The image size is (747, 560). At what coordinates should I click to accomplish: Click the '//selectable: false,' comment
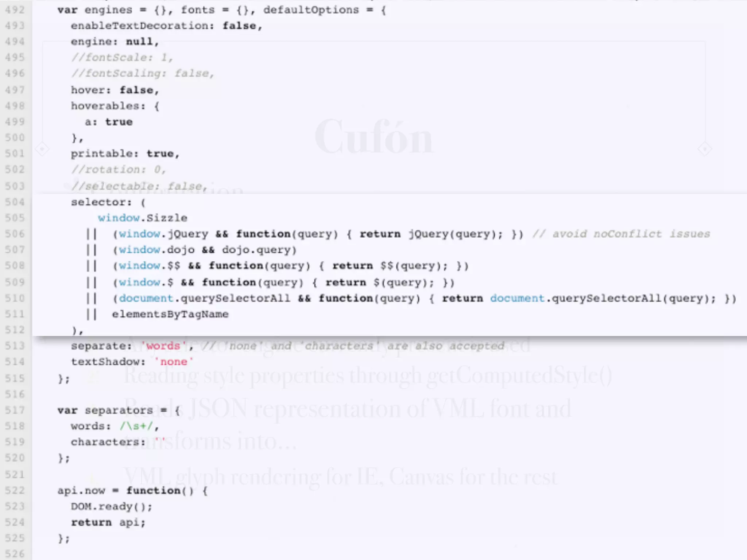(139, 186)
